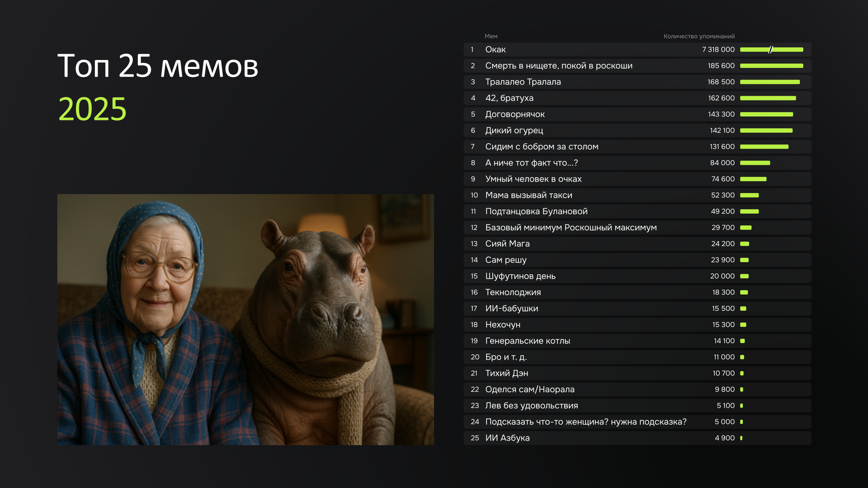
Task: Click the 'Топ 25 мемов' title
Action: coord(158,66)
